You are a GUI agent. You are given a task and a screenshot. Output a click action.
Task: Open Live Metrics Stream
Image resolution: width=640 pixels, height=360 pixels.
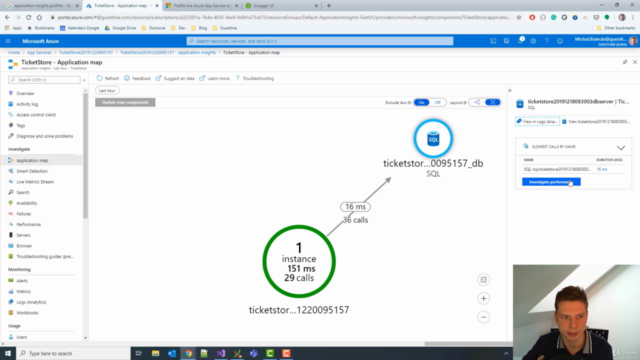coord(35,182)
